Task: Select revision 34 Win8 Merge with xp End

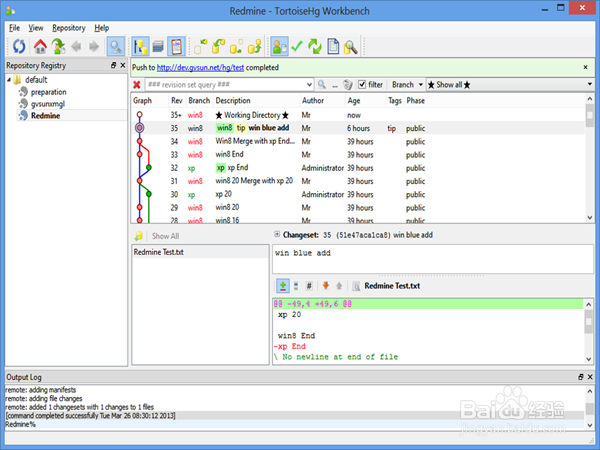Action: click(358, 142)
